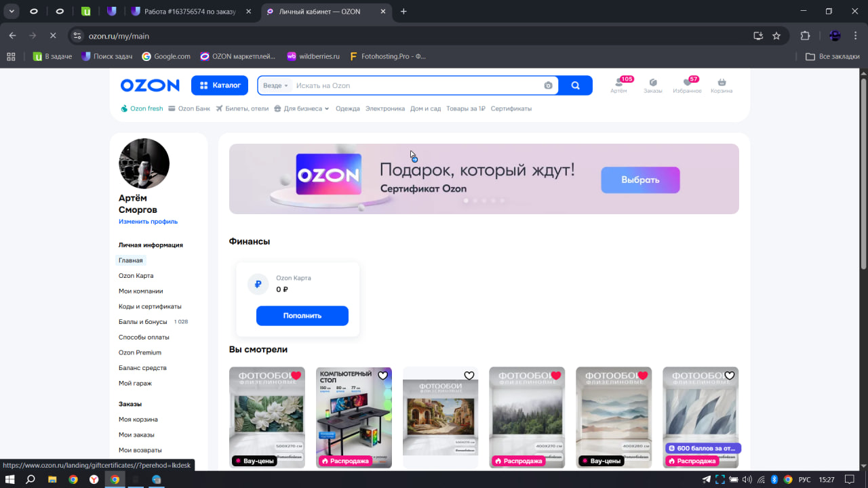The height and width of the screenshot is (488, 868).
Task: Favorite the blue leaves wallpaper product
Action: 730,375
